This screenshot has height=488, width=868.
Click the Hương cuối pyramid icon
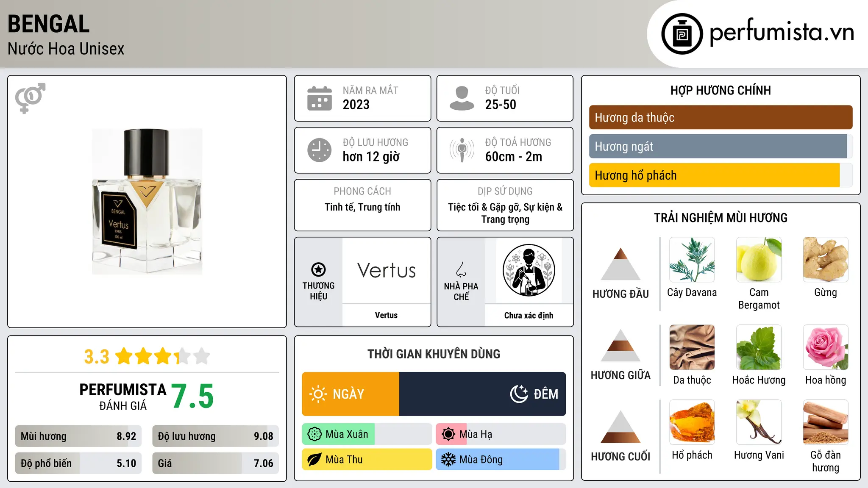coord(620,427)
